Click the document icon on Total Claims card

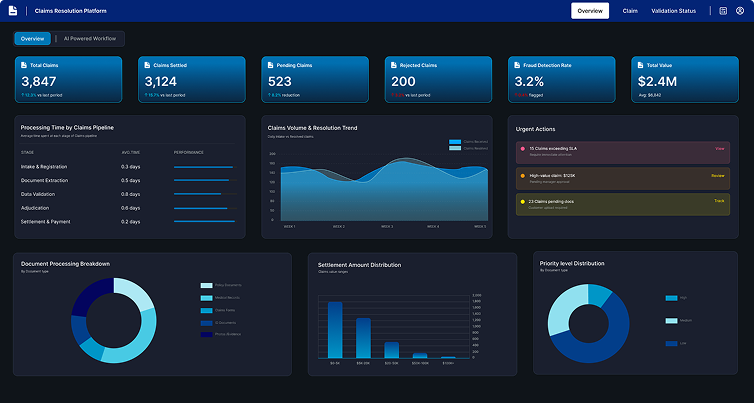[x=24, y=65]
